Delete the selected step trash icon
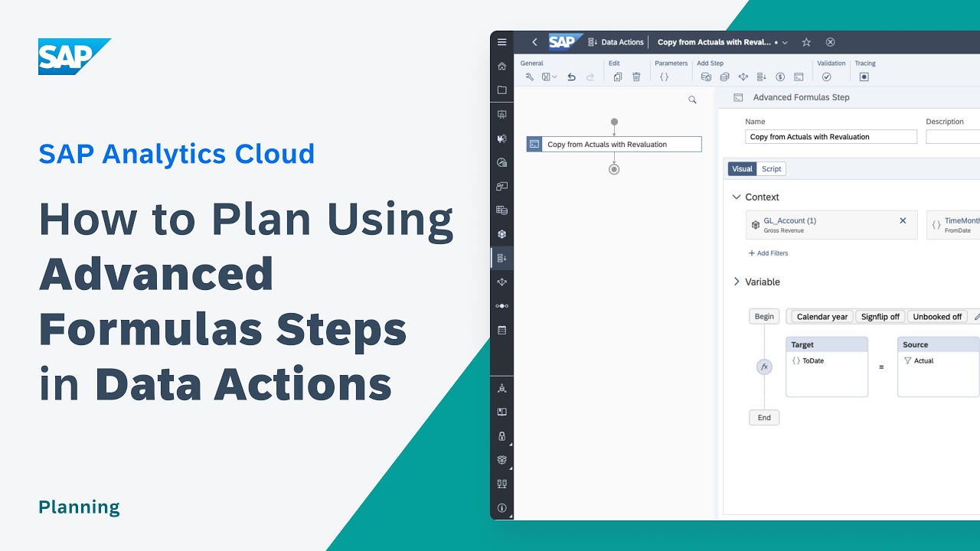The image size is (980, 551). click(636, 77)
